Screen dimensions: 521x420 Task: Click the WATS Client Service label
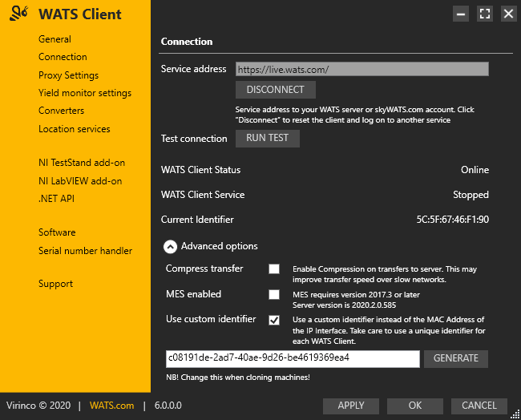[203, 195]
